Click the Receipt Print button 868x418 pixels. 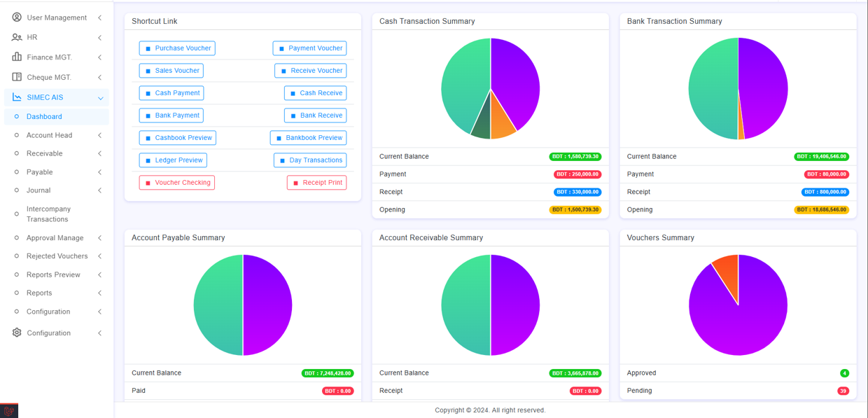pyautogui.click(x=316, y=183)
